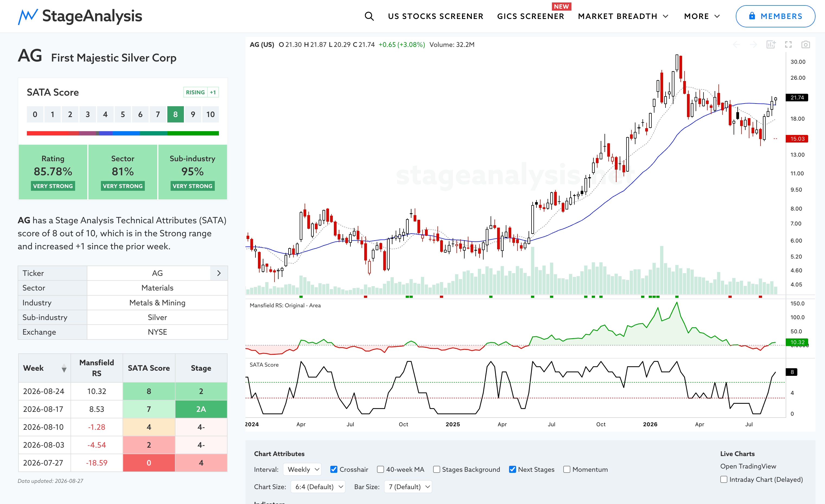Open US Stocks Screener menu
This screenshot has width=825, height=504.
(x=436, y=16)
